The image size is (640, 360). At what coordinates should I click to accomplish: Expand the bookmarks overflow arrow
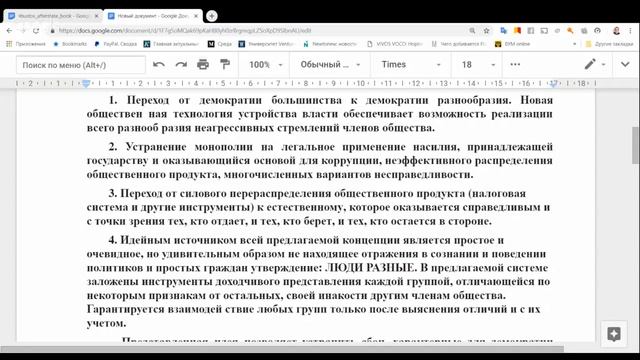point(575,44)
